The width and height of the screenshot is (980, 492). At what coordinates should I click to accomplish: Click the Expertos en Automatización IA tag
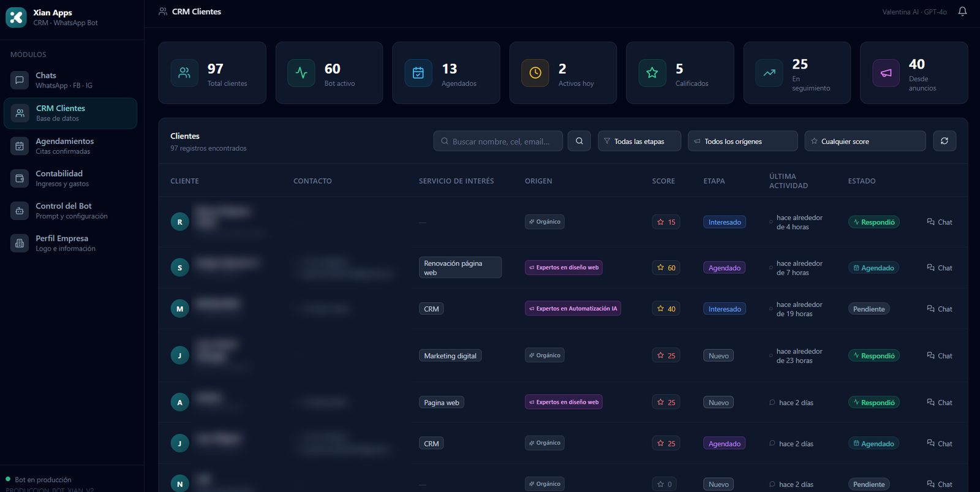coord(573,308)
